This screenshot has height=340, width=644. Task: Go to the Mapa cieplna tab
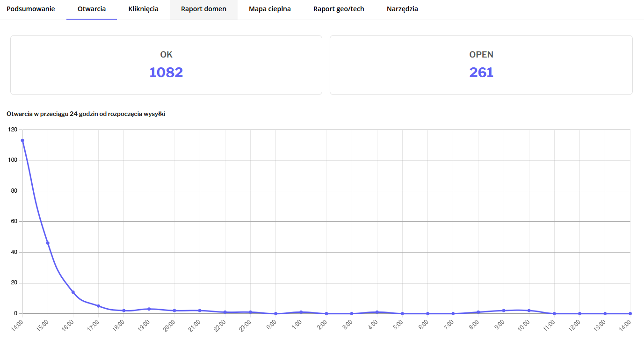pos(270,9)
